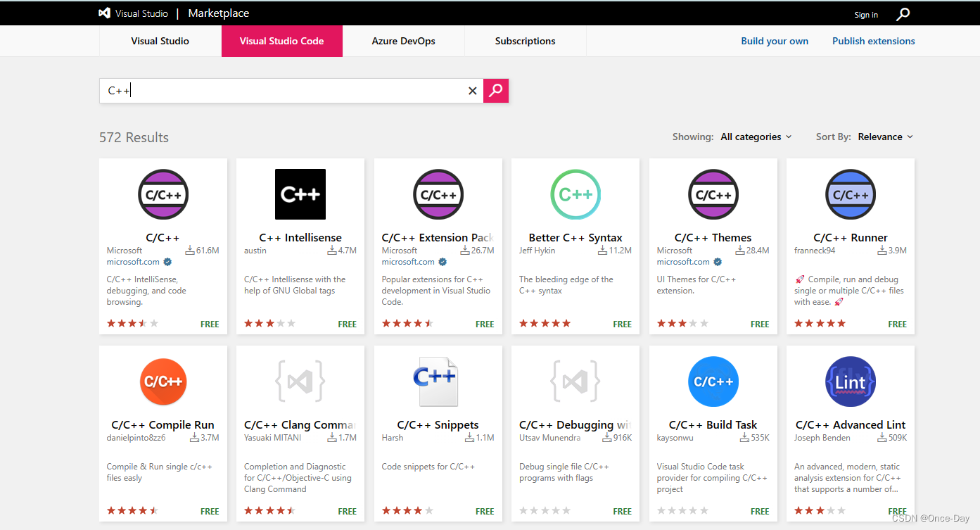Click download icon beside 11.2M
The height and width of the screenshot is (530, 980).
603,250
